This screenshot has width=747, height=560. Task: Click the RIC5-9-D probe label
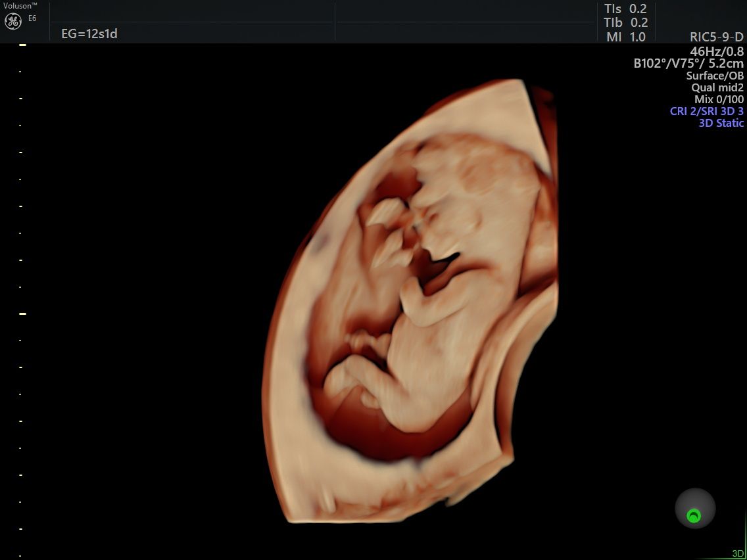tap(717, 37)
